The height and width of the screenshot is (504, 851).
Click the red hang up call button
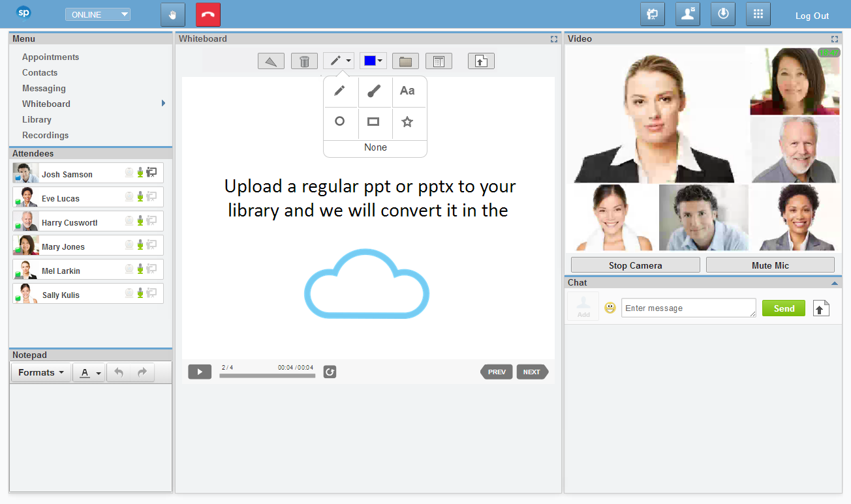208,15
